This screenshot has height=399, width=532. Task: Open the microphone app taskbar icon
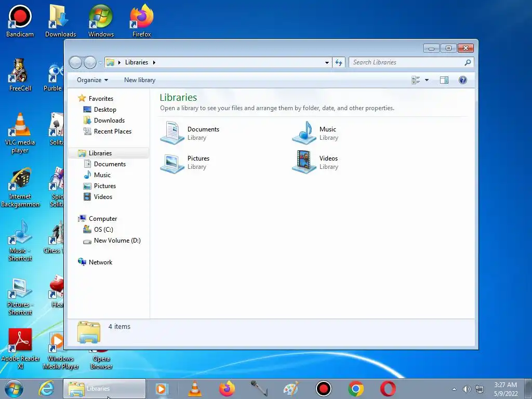(x=259, y=389)
